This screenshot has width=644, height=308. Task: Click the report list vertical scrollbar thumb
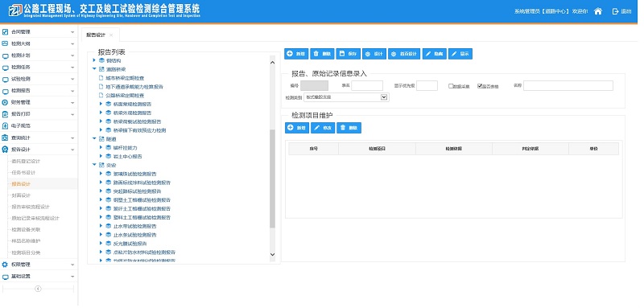point(272,179)
